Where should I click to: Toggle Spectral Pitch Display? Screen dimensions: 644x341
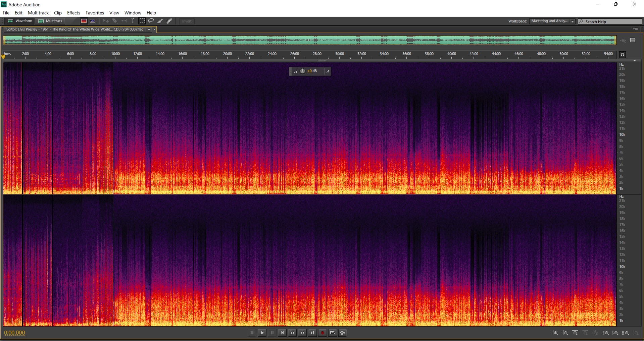93,21
